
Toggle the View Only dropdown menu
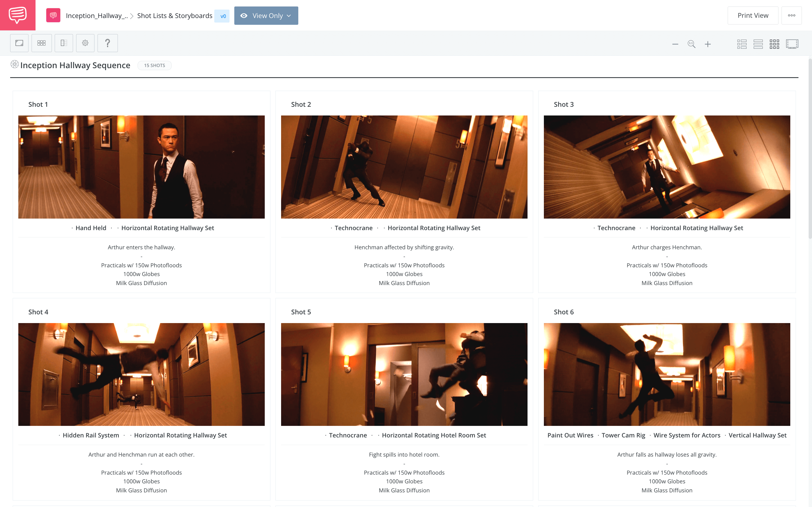coord(266,16)
